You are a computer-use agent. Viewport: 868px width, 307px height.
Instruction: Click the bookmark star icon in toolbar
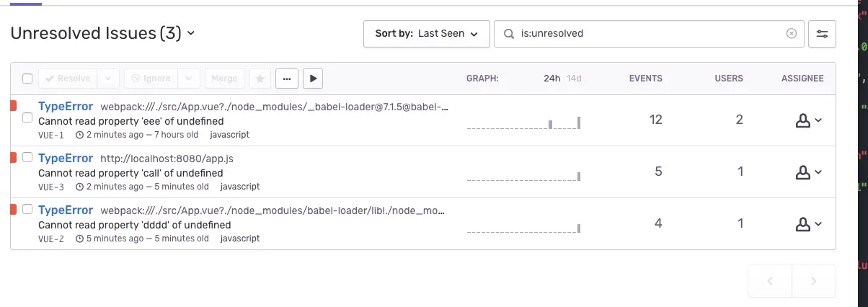(x=260, y=79)
